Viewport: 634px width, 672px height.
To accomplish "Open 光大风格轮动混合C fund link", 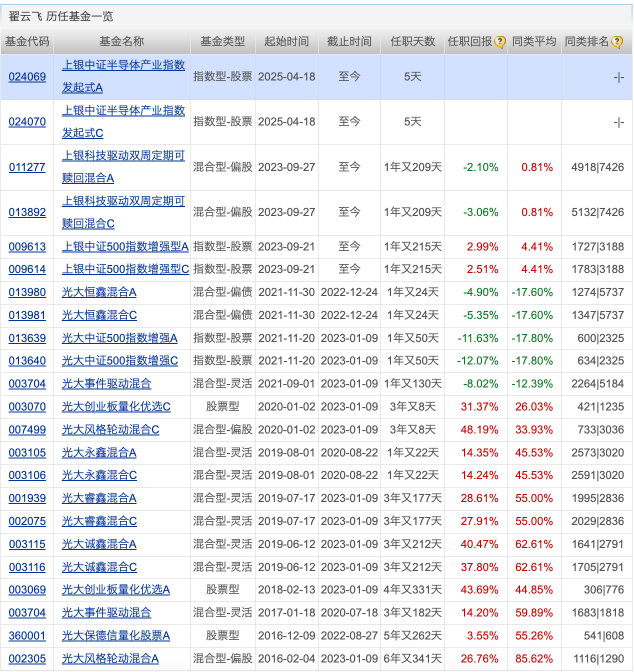I will click(x=110, y=429).
